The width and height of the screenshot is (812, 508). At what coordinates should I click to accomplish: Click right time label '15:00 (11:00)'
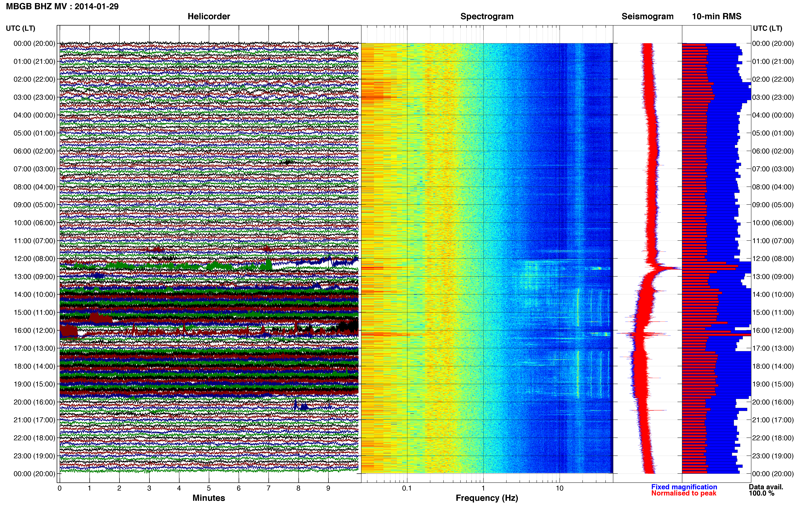point(773,312)
